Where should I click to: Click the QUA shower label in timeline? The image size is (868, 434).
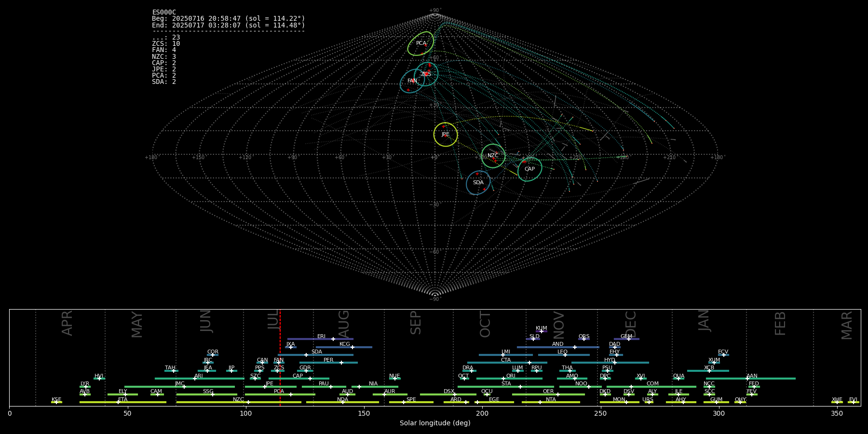(x=678, y=376)
